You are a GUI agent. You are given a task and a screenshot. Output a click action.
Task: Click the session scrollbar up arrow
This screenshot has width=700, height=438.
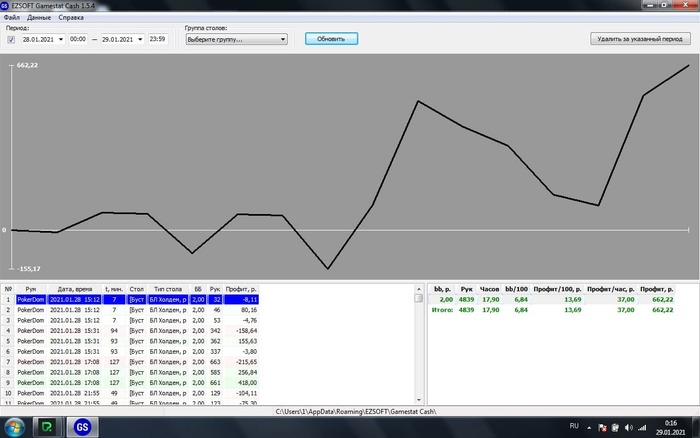[419, 289]
